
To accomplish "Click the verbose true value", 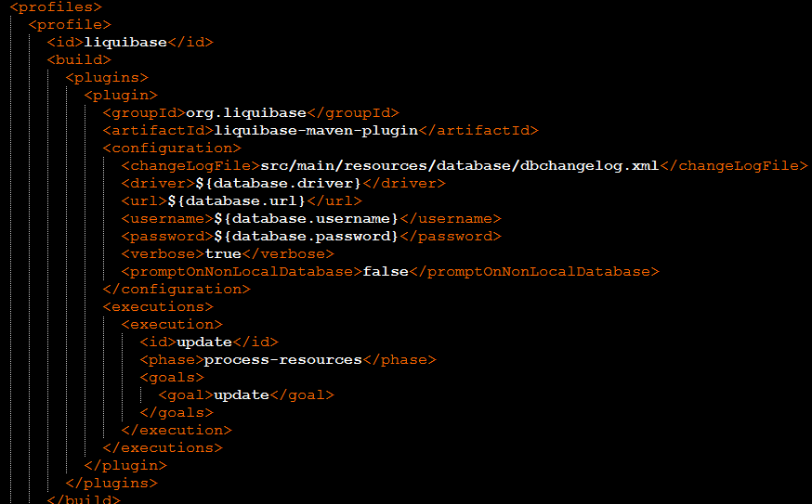I will [223, 253].
